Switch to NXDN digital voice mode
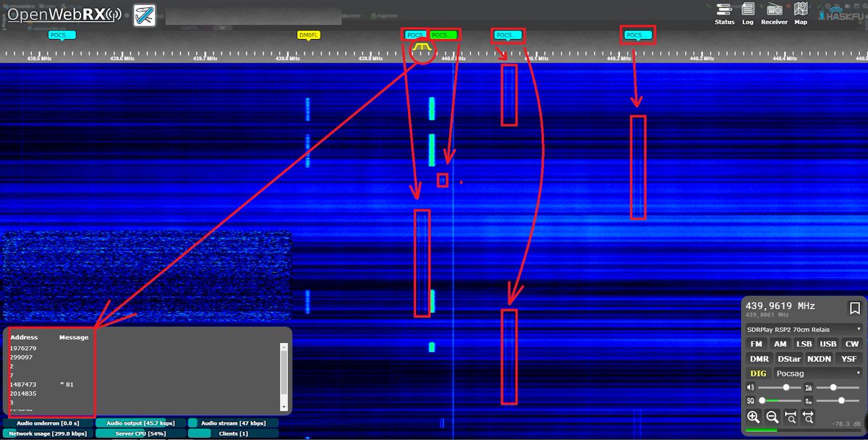The width and height of the screenshot is (868, 440). 820,359
